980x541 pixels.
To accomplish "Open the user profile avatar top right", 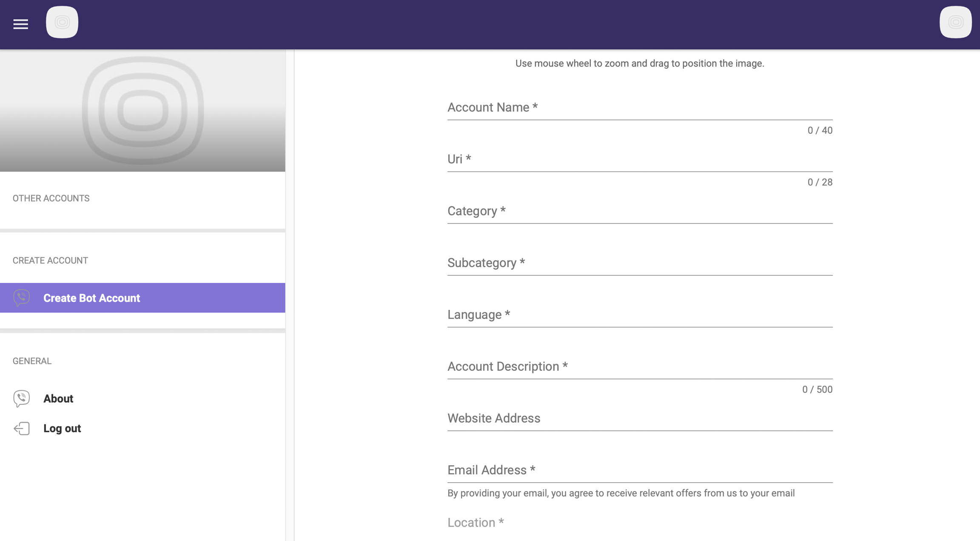I will [955, 22].
